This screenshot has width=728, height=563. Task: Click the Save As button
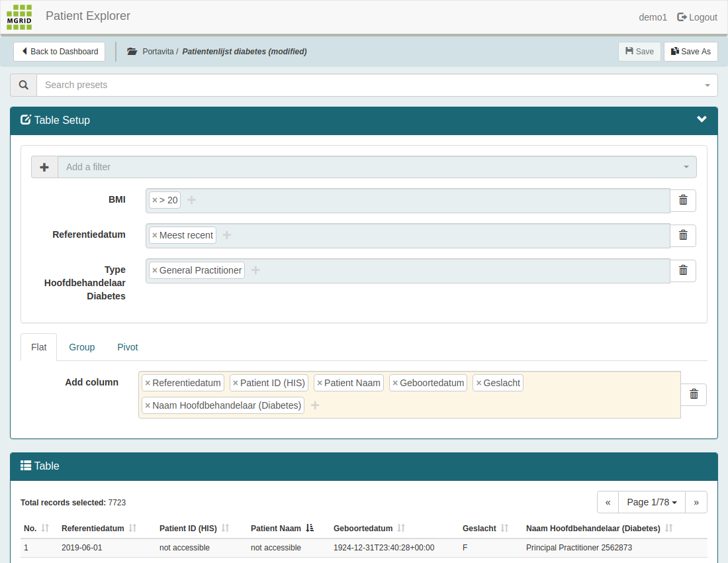click(x=691, y=52)
